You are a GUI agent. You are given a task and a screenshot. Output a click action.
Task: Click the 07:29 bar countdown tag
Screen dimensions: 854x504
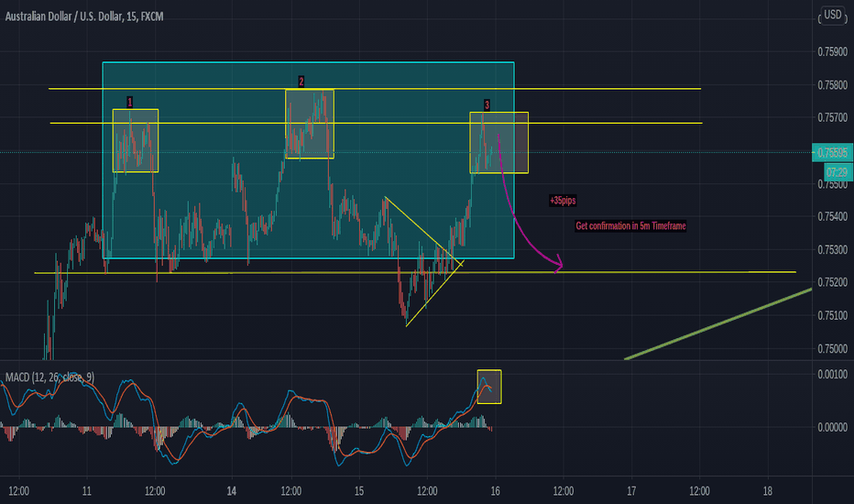point(837,172)
